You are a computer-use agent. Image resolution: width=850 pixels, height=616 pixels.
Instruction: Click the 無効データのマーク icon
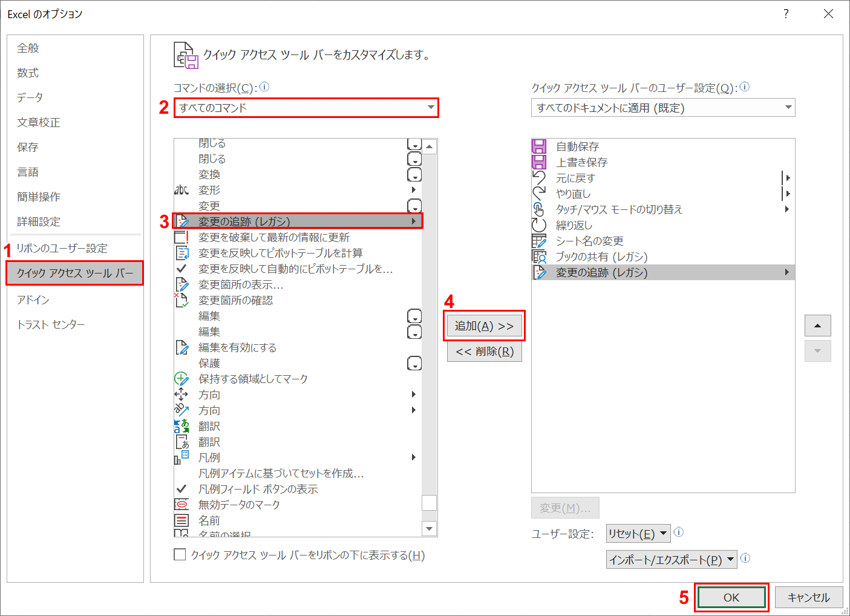(x=181, y=504)
